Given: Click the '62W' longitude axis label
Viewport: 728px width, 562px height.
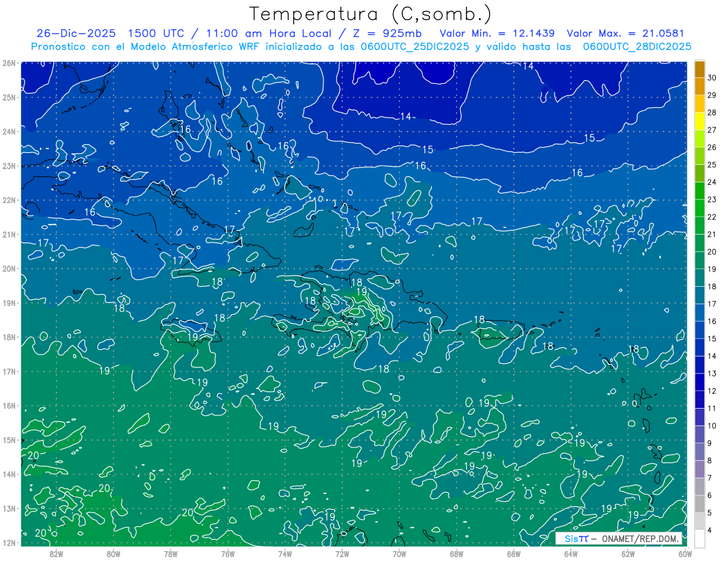Looking at the screenshot, I should click(x=628, y=554).
